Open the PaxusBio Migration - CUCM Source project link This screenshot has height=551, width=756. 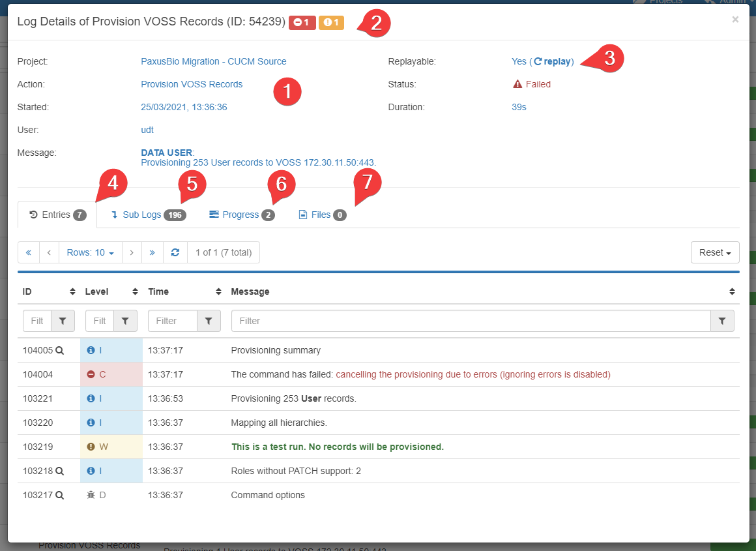click(214, 61)
